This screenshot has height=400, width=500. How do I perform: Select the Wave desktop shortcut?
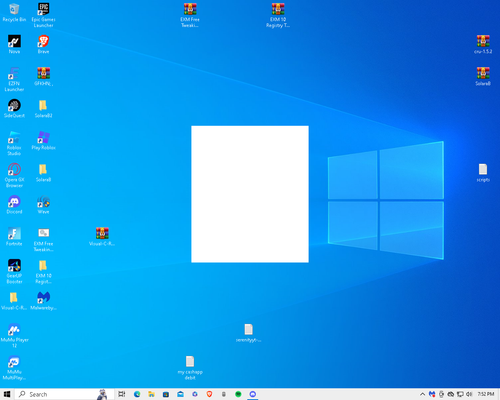point(43,204)
